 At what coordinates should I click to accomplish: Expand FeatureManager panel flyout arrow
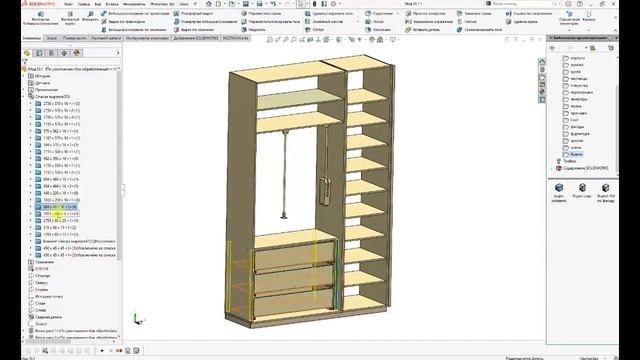pyautogui.click(x=118, y=53)
